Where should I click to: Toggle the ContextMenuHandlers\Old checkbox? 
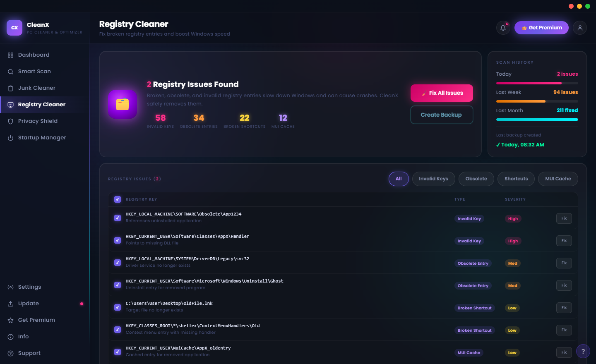(x=118, y=329)
